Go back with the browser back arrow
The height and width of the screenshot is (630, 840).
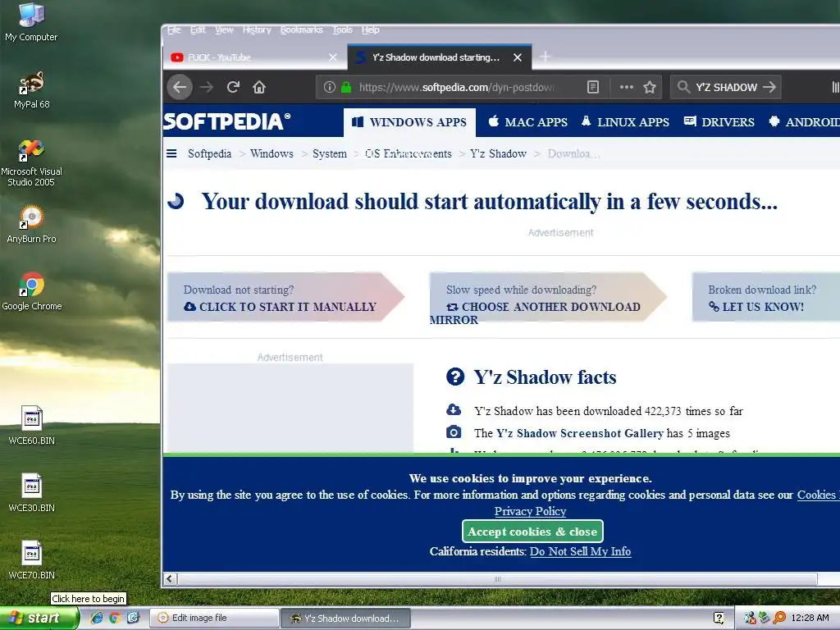pos(180,87)
